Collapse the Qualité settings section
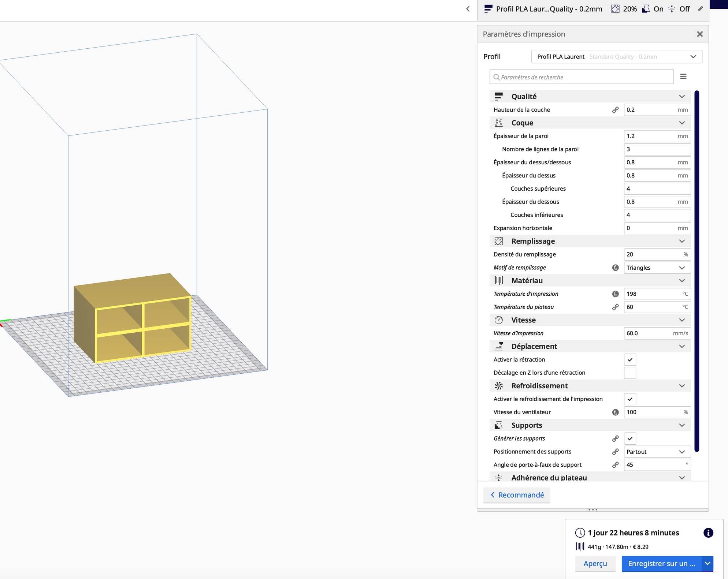The width and height of the screenshot is (728, 579). 590,96
